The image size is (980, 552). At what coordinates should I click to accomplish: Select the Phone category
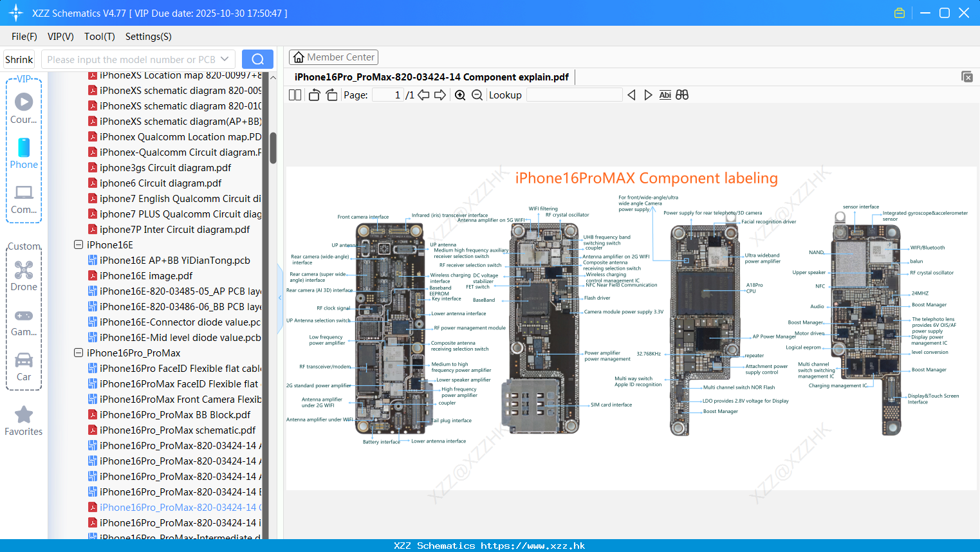pyautogui.click(x=24, y=154)
